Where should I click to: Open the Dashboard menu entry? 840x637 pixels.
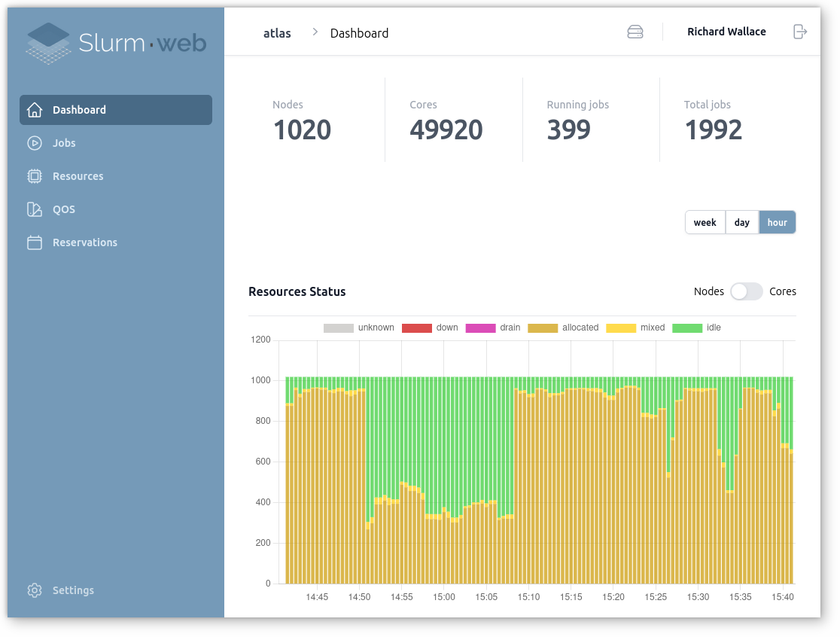tap(116, 110)
